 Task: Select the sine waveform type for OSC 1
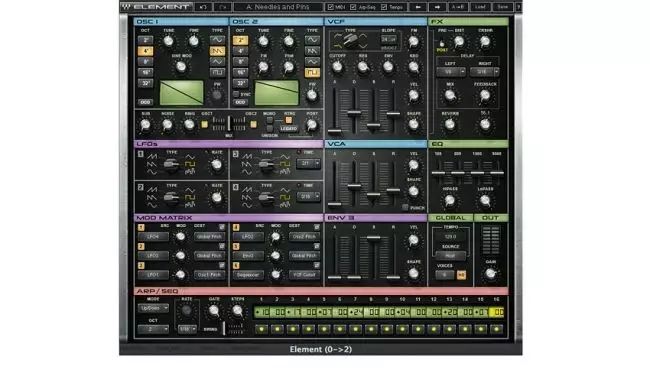click(x=217, y=40)
